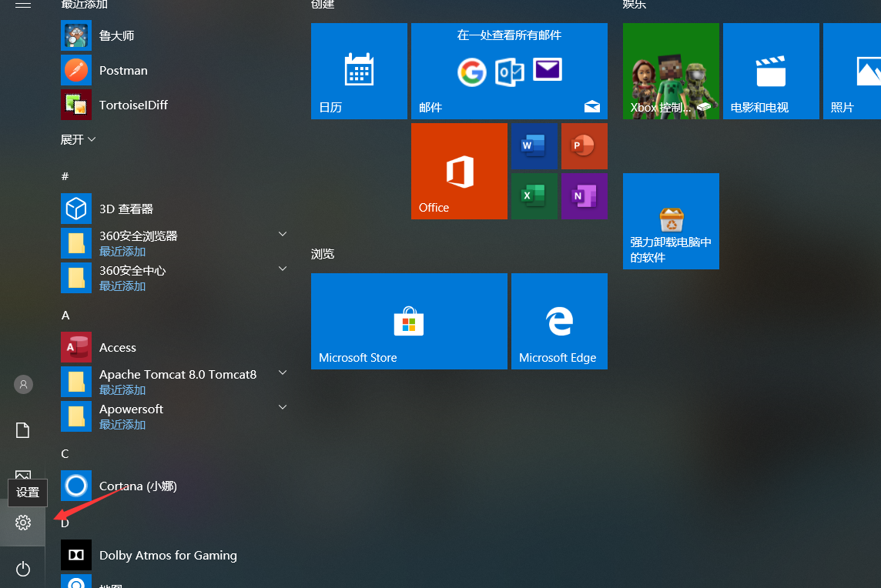Open Settings gear icon in sidebar

[x=23, y=523]
